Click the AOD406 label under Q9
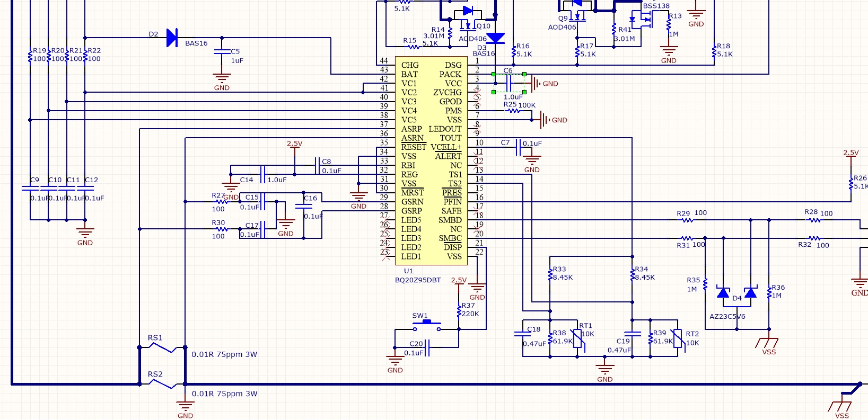 (562, 27)
